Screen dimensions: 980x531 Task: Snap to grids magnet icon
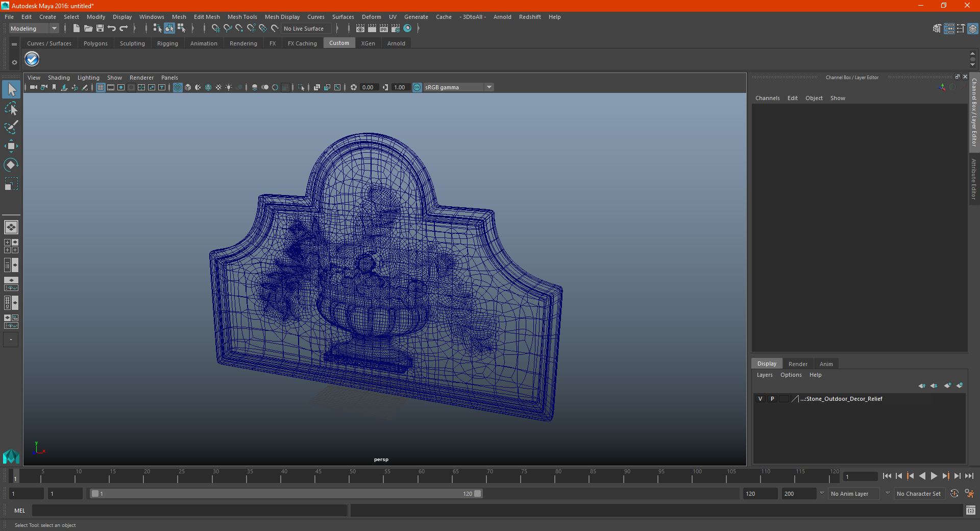coord(216,29)
